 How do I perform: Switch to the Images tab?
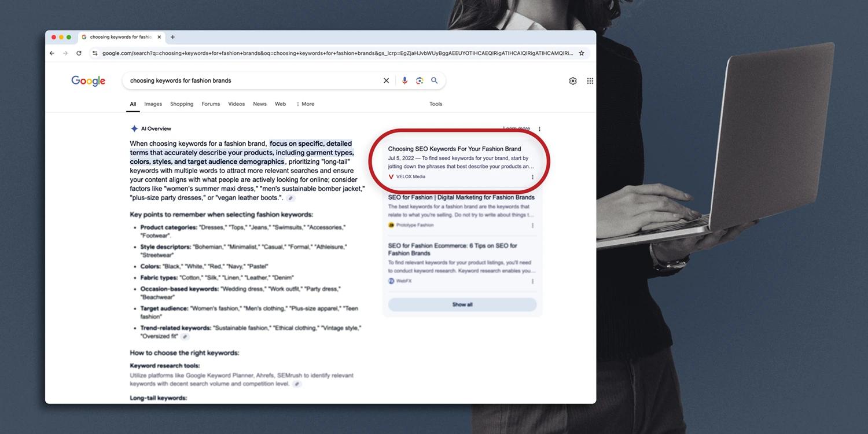(x=153, y=104)
